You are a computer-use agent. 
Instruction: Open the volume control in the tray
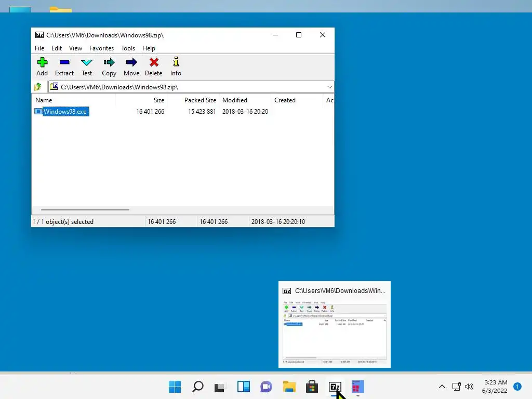(469, 387)
